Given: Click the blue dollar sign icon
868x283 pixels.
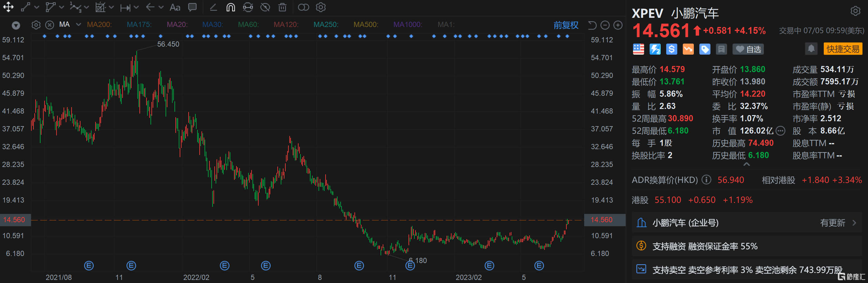Looking at the screenshot, I should click(671, 49).
